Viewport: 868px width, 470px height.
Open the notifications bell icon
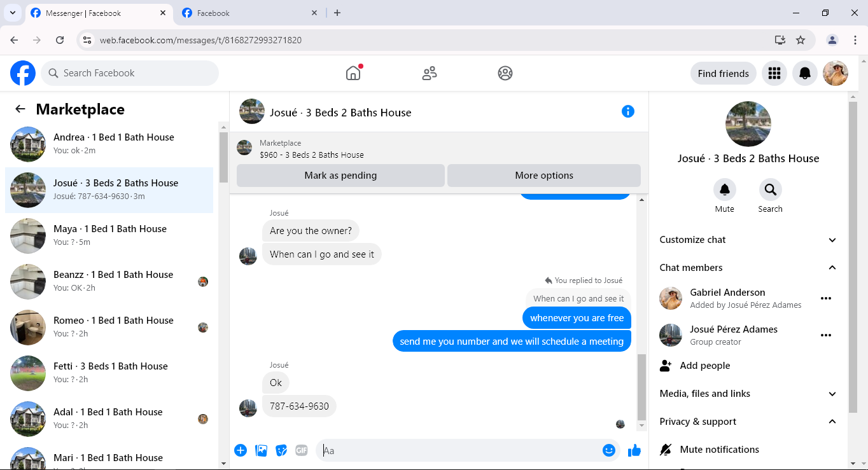click(x=805, y=73)
